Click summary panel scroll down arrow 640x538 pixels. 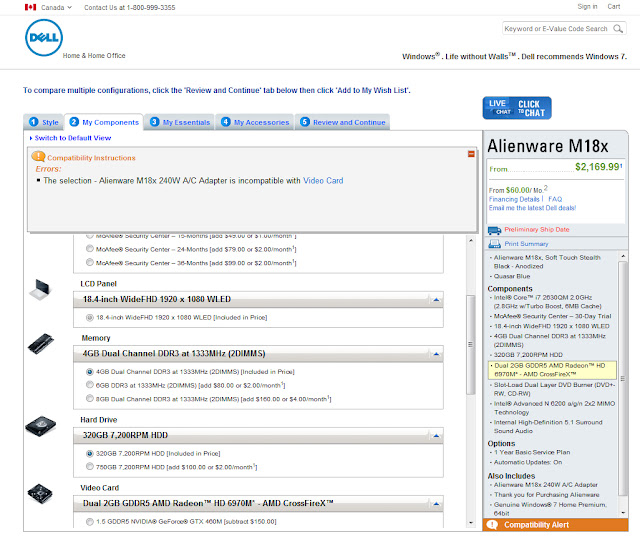pyautogui.click(x=623, y=512)
